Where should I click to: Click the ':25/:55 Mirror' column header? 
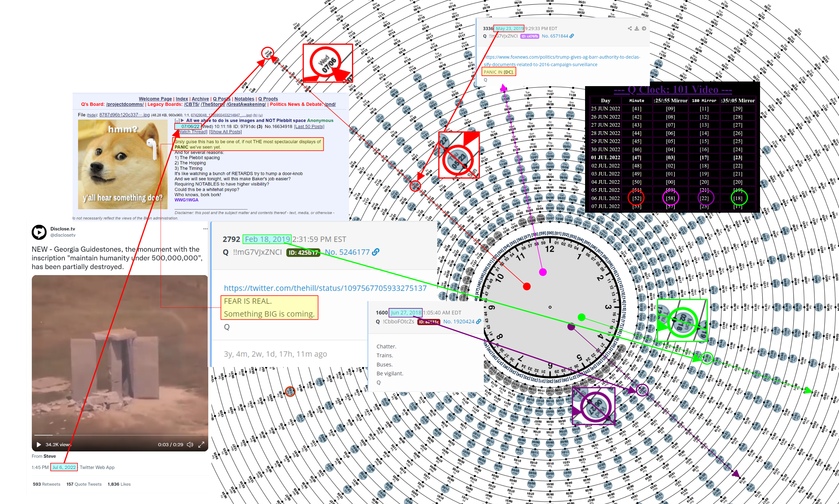click(x=670, y=101)
